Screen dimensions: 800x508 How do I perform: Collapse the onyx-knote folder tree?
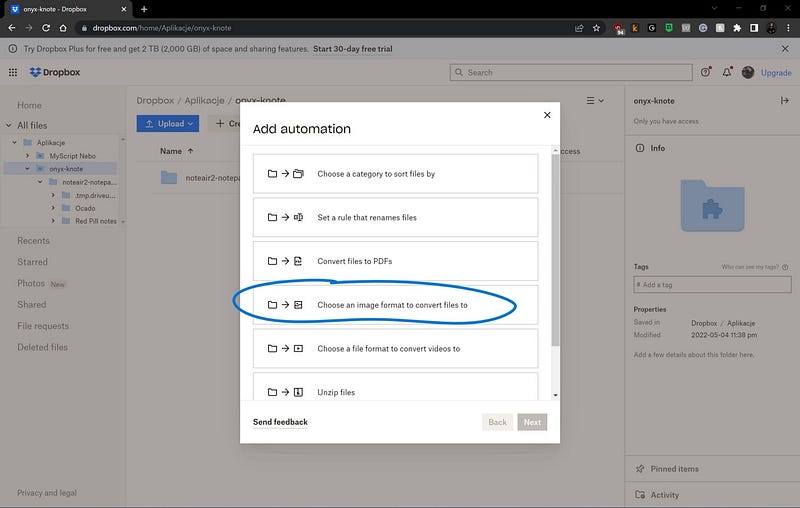[x=28, y=169]
